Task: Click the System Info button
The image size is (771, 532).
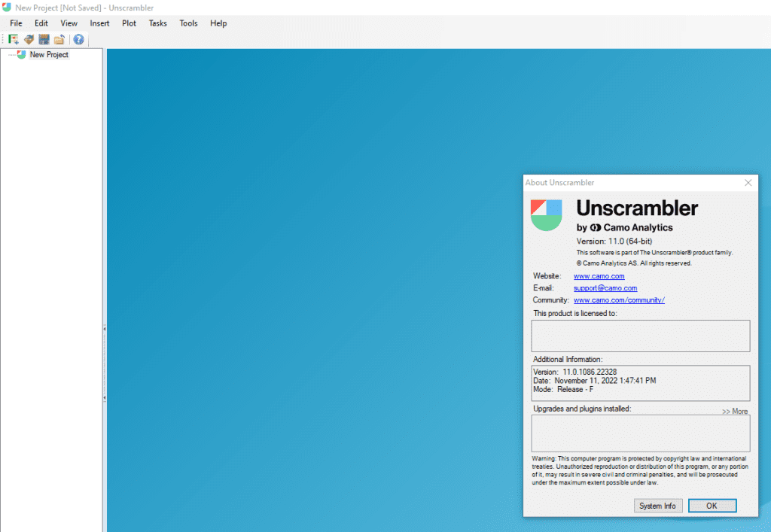Action: point(657,506)
